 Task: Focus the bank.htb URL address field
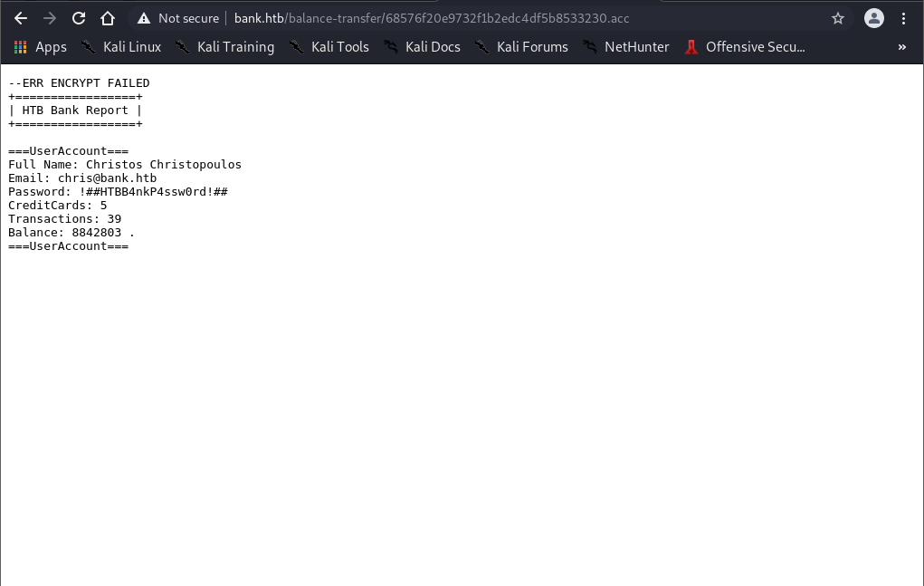452,18
